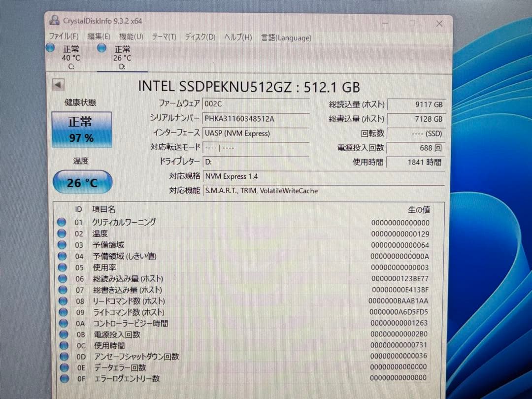Click raw value 00000000000731
Screen dimensions: 532x399
399,345
